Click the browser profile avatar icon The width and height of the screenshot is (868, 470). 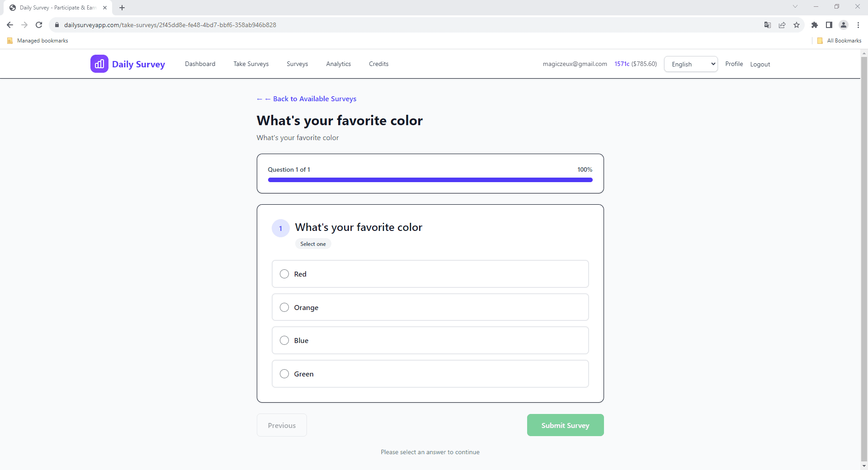[x=844, y=25]
